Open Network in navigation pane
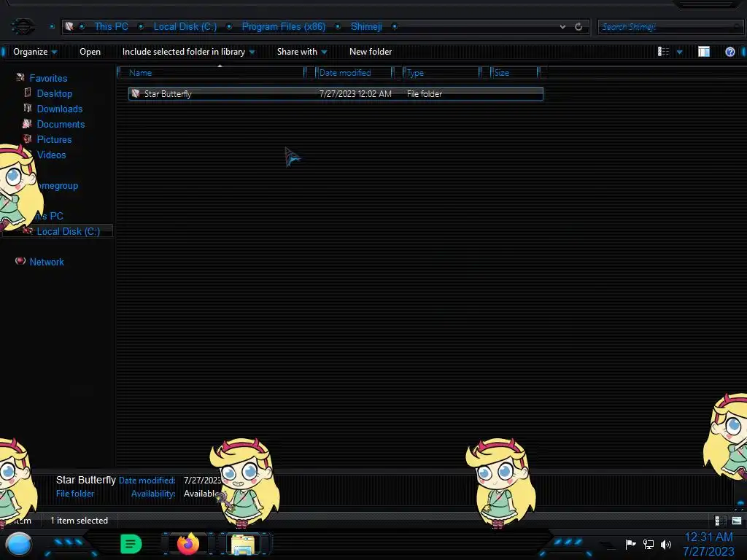Viewport: 747px width, 560px height. pos(46,262)
